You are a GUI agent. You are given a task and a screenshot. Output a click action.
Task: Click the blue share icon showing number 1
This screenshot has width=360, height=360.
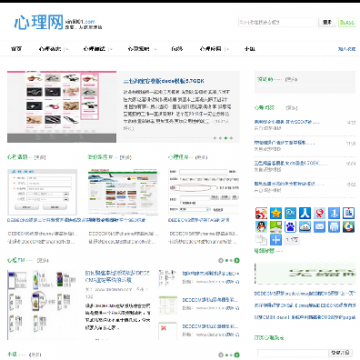tap(334, 213)
